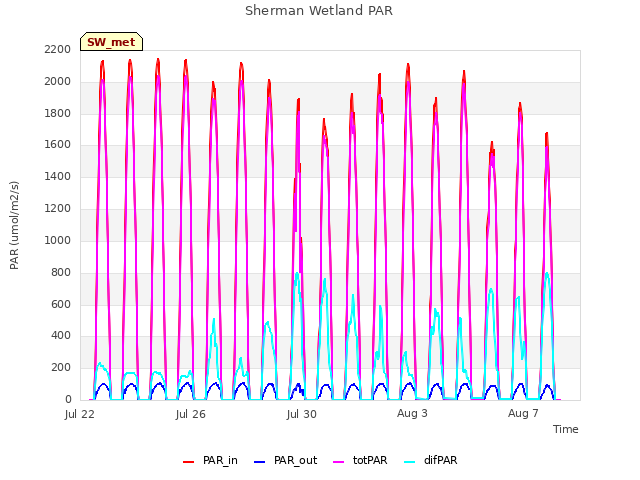The height and width of the screenshot is (480, 640).
Task: Click the 1200 y-axis tick label
Action: (58, 208)
